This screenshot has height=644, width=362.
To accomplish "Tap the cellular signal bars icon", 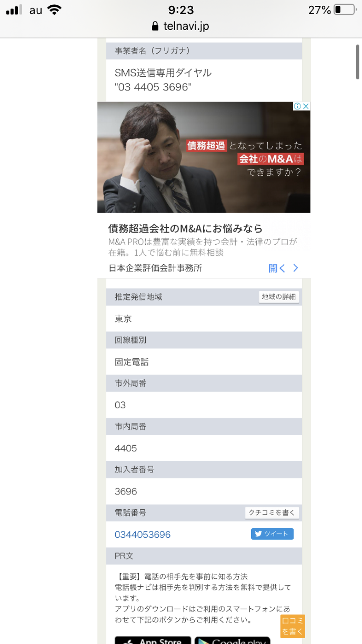I will 14,10.
